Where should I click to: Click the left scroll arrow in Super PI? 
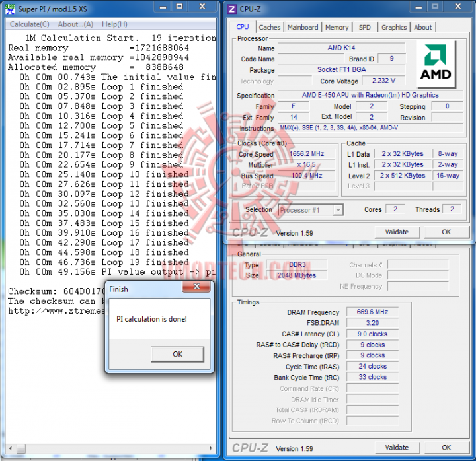(x=11, y=448)
